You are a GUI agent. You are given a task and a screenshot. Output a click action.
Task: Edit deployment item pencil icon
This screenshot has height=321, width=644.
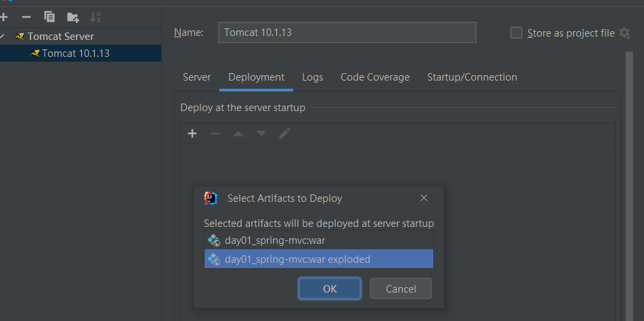[x=284, y=133]
